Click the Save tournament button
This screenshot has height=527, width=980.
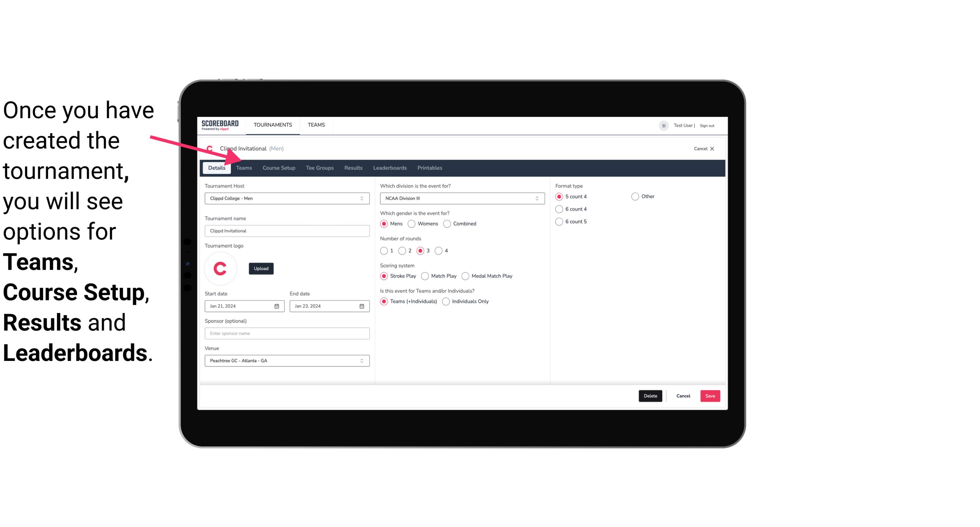709,396
